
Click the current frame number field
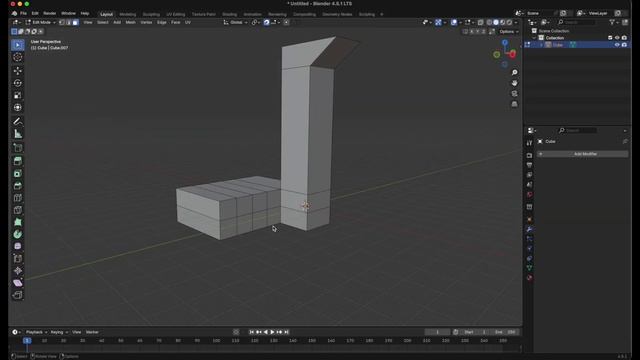tap(437, 332)
